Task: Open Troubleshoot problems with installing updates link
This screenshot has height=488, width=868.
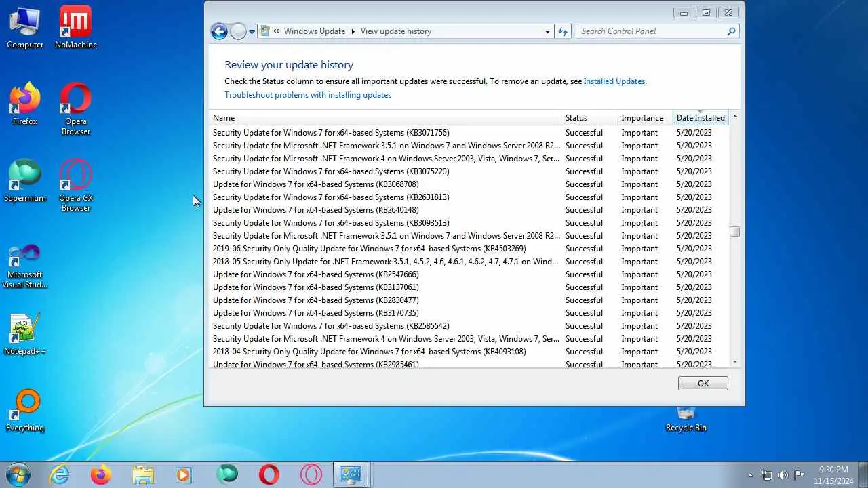Action: pyautogui.click(x=308, y=95)
